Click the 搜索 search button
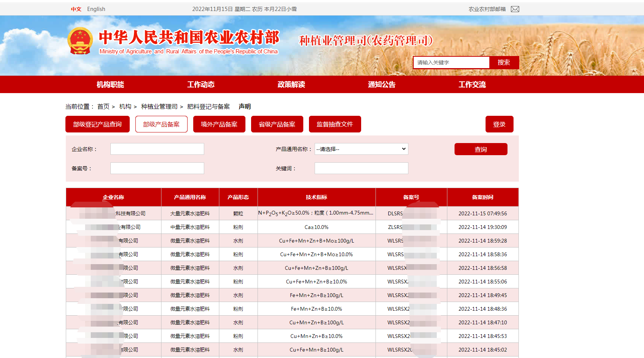 (x=504, y=62)
